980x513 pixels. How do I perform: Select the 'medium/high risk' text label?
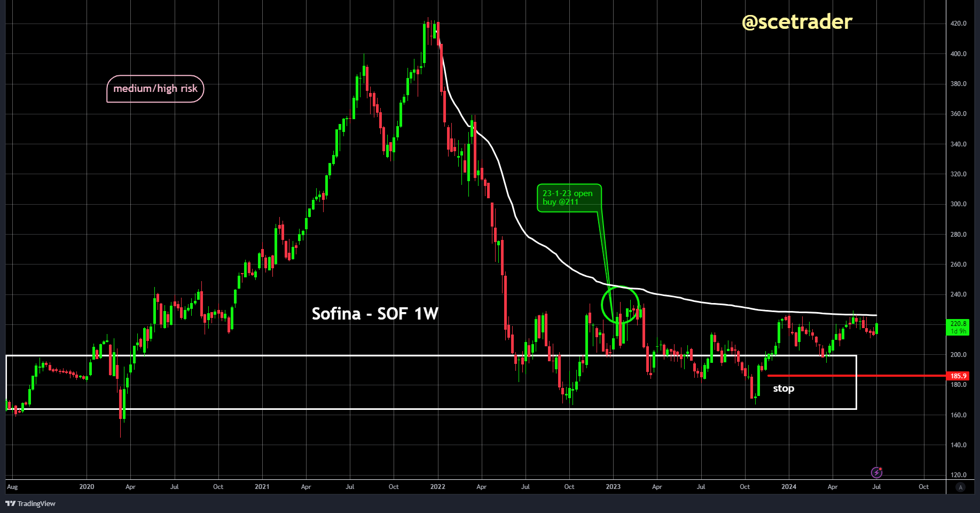(155, 89)
